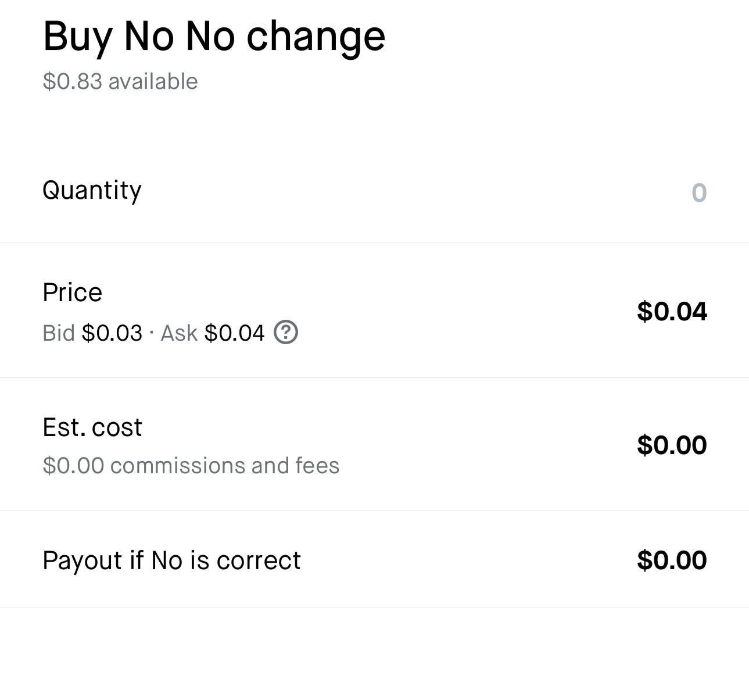This screenshot has height=700, width=749.
Task: Click the Quantity label
Action: tap(92, 191)
